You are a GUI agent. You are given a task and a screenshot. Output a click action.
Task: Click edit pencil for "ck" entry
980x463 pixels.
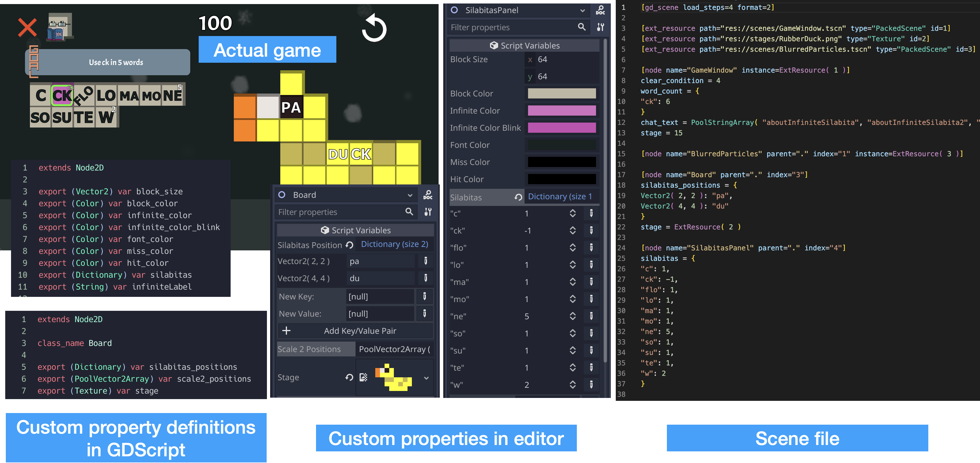[x=591, y=231]
